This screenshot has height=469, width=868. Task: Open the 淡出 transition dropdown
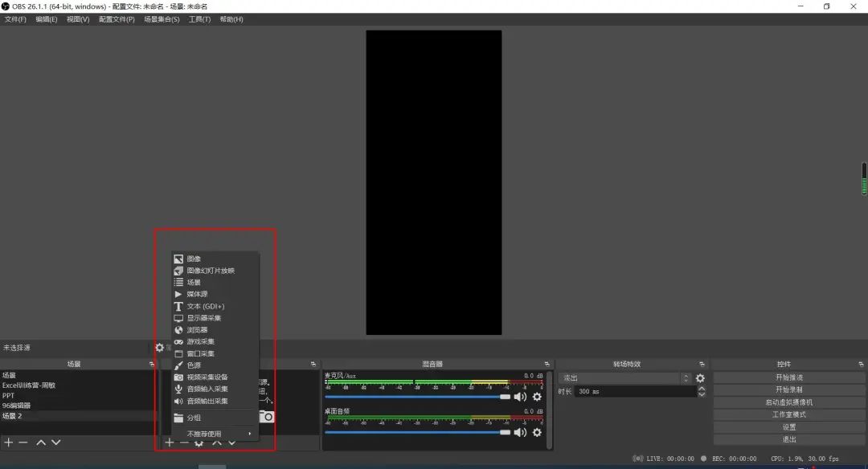pyautogui.click(x=624, y=378)
